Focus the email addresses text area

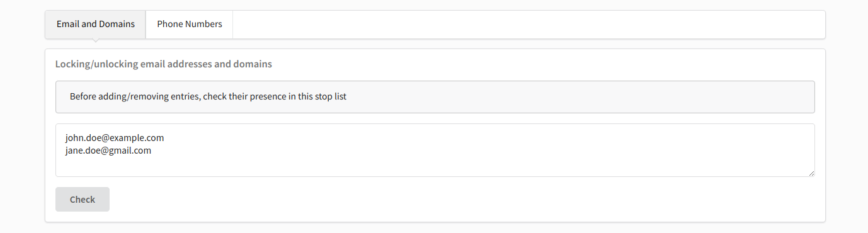[435, 150]
